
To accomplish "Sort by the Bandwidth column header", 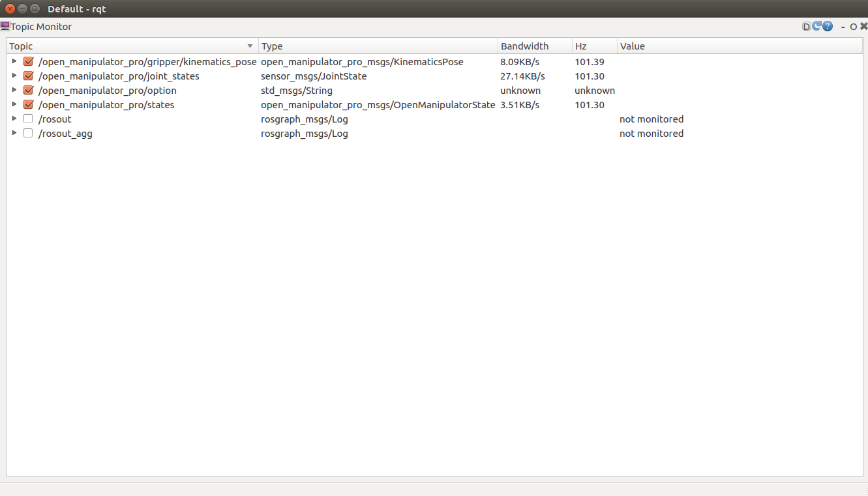I will [x=524, y=46].
